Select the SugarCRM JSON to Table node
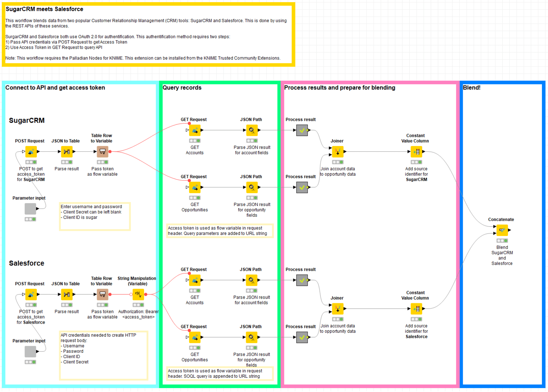Screen dimensions: 548x392 pyautogui.click(x=67, y=152)
